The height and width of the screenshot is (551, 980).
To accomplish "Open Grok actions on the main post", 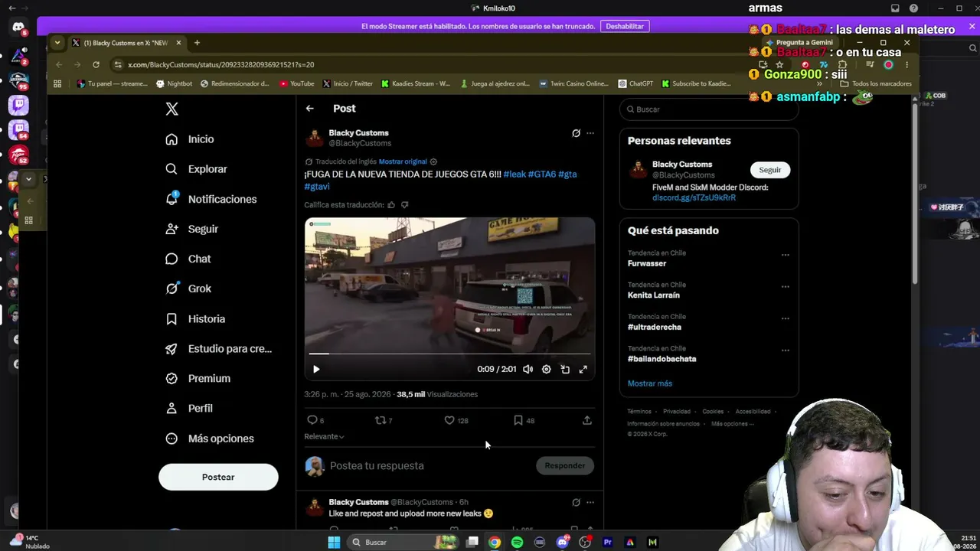I will click(x=576, y=133).
